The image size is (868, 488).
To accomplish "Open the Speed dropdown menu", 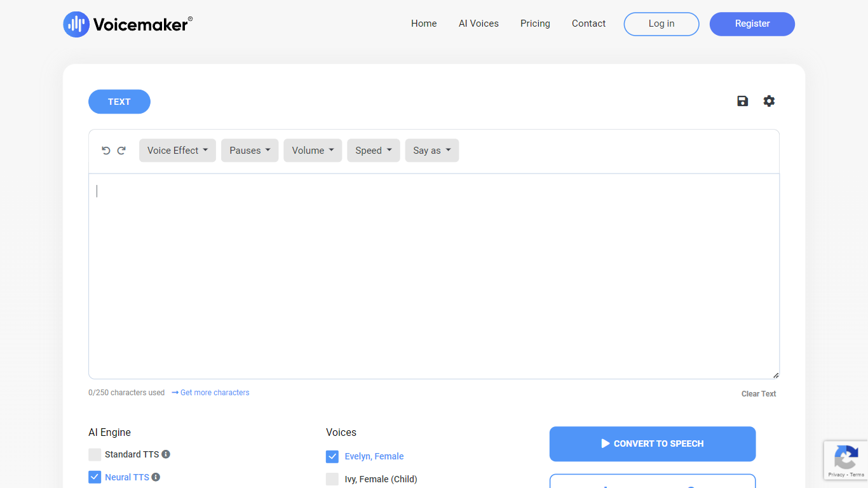I will click(373, 151).
